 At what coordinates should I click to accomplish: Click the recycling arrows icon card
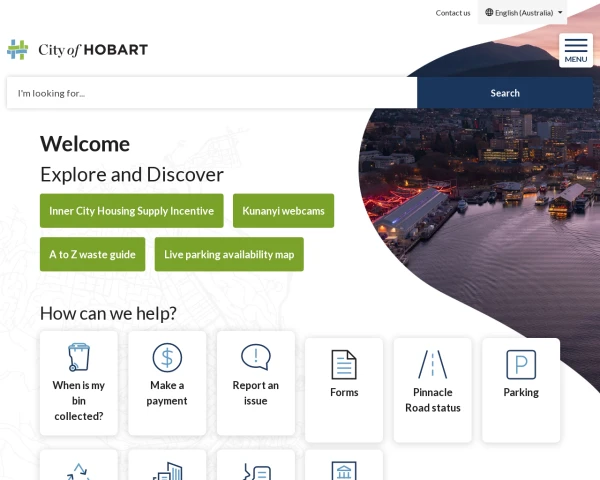tap(79, 465)
